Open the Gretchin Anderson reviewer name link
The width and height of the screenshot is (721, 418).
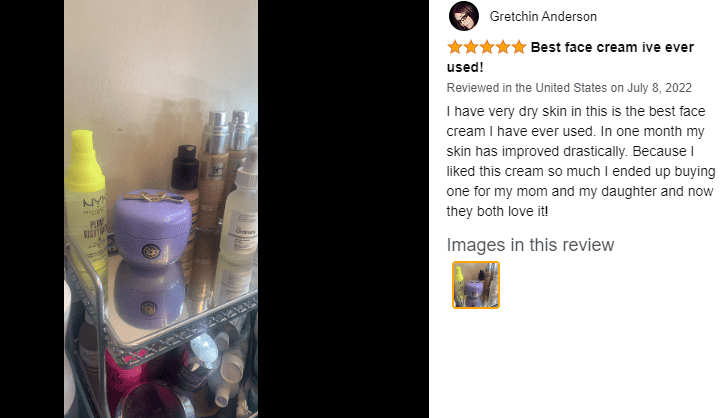(x=543, y=17)
